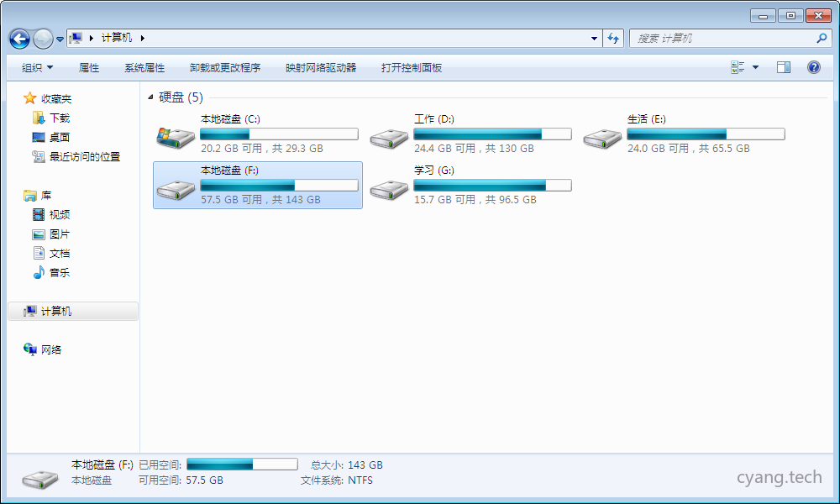The height and width of the screenshot is (504, 840).
Task: Click 属性 in the toolbar
Action: point(89,67)
